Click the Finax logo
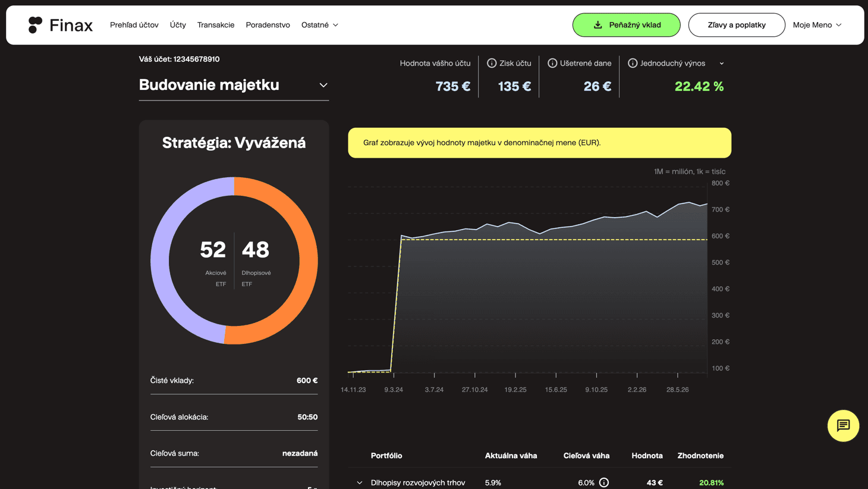The width and height of the screenshot is (868, 489). pyautogui.click(x=61, y=25)
